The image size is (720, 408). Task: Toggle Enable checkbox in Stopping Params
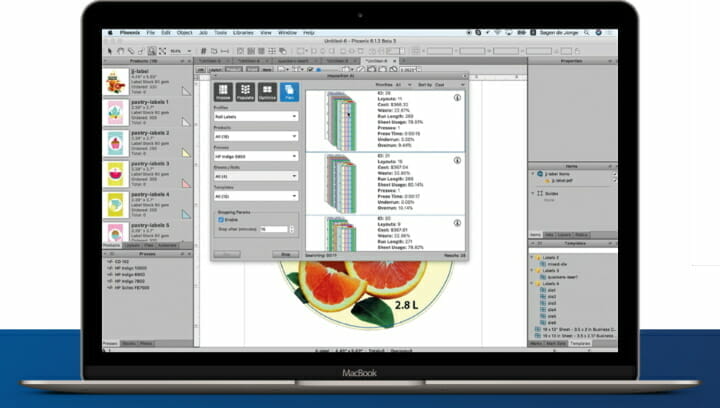tap(221, 220)
